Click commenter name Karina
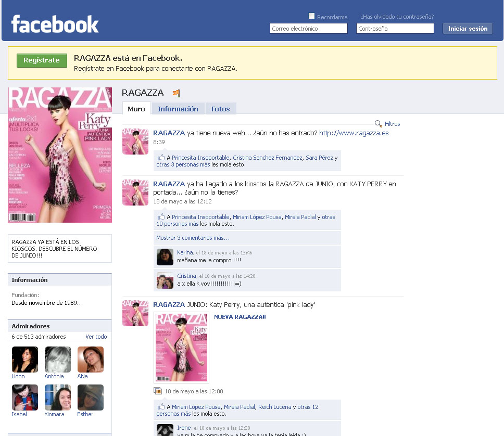The height and width of the screenshot is (436, 504). [x=185, y=252]
